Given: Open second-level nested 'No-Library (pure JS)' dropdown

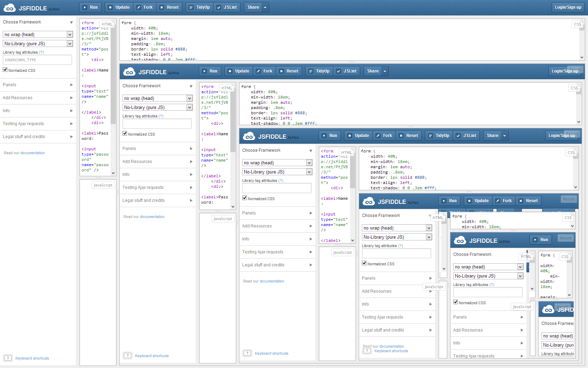Looking at the screenshot, I should pos(157,107).
